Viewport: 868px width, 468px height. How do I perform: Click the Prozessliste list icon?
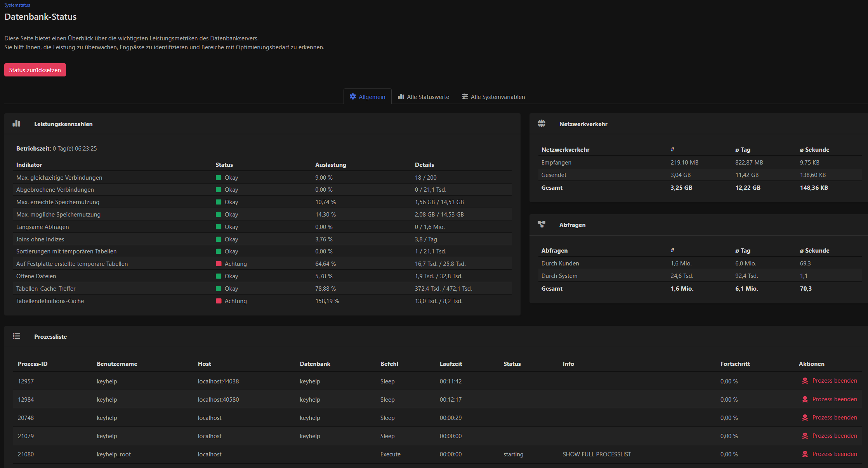coord(16,336)
